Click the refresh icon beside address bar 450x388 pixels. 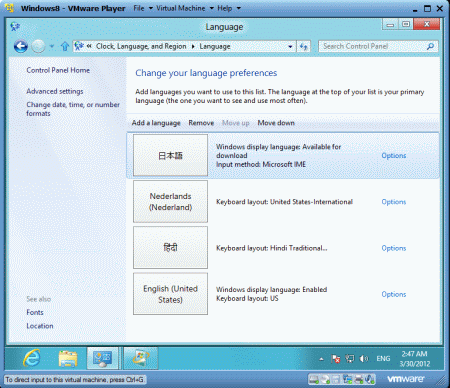[x=303, y=47]
